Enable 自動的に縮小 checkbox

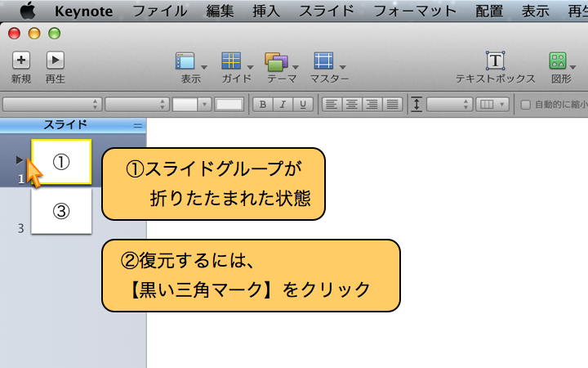click(525, 105)
